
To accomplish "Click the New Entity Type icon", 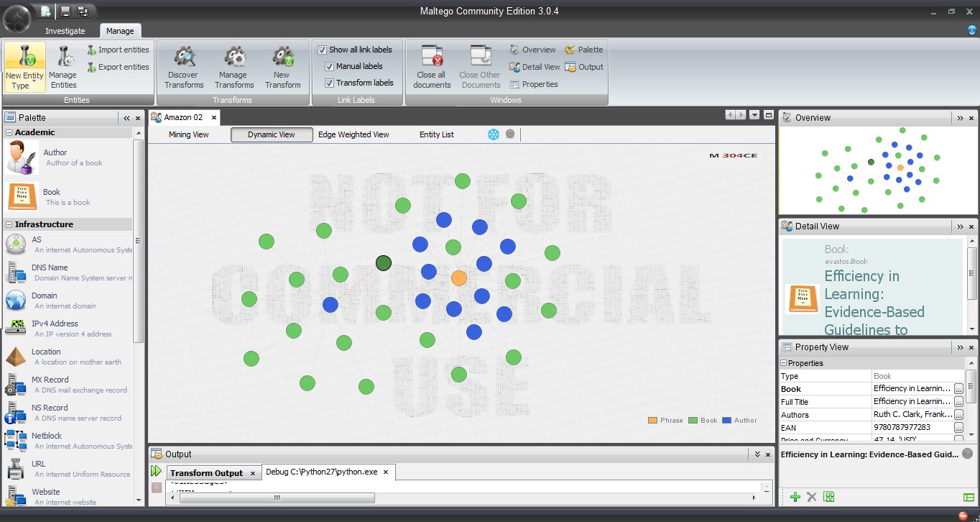I will tap(24, 58).
